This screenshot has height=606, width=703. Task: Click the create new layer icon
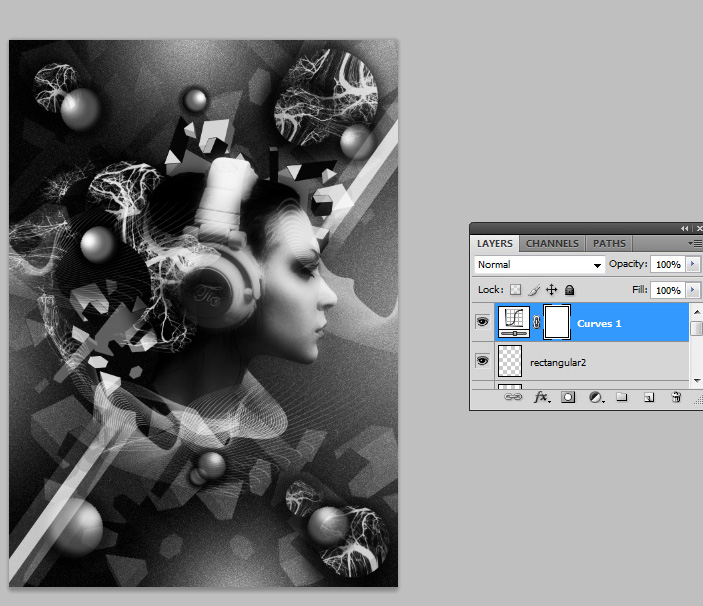point(648,397)
